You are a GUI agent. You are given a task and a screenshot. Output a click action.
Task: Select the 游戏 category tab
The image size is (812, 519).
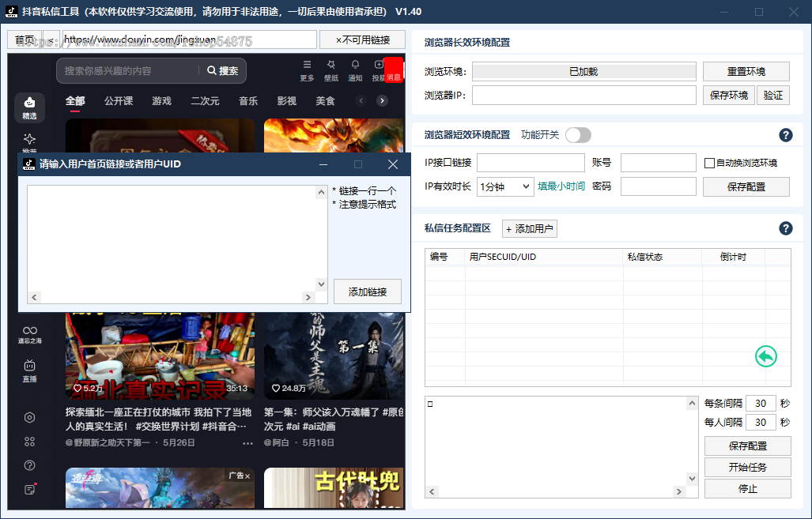(x=161, y=101)
